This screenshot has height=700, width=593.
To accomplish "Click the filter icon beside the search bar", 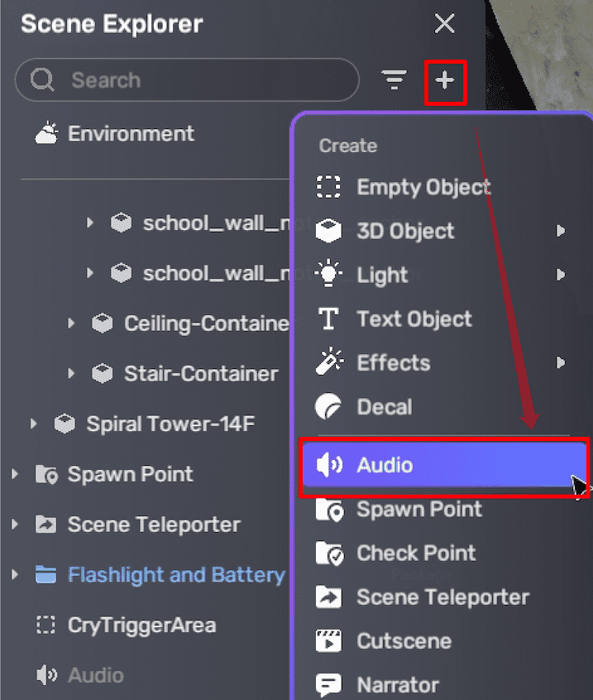I will 394,80.
